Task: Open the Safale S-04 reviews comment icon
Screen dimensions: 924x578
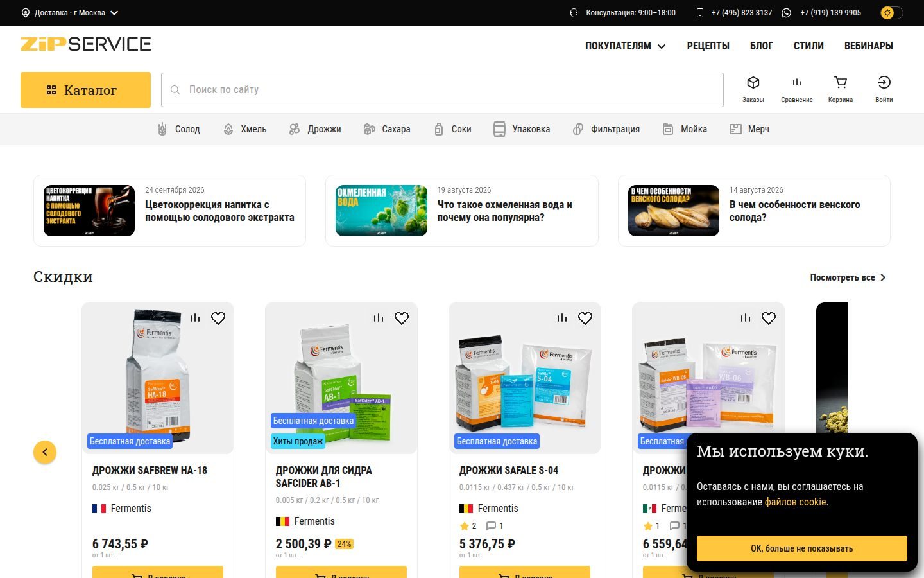Action: pos(495,526)
